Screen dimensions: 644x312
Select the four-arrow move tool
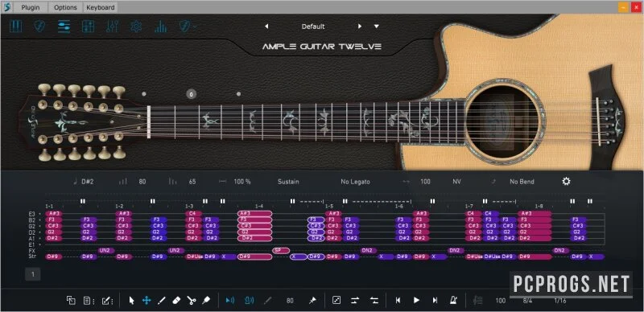click(x=147, y=301)
